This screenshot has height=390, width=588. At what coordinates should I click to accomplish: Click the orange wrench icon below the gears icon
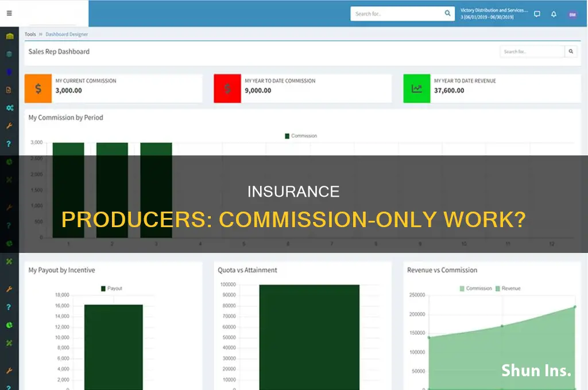[9, 126]
